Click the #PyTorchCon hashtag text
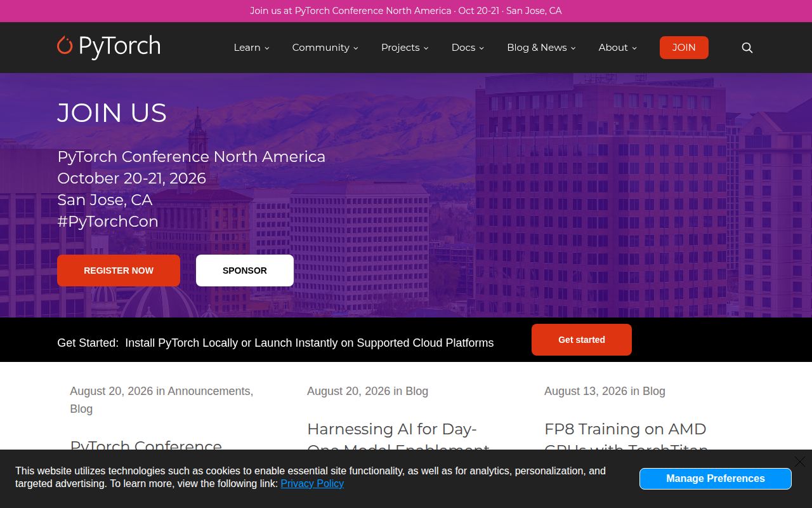812x508 pixels. pos(108,221)
